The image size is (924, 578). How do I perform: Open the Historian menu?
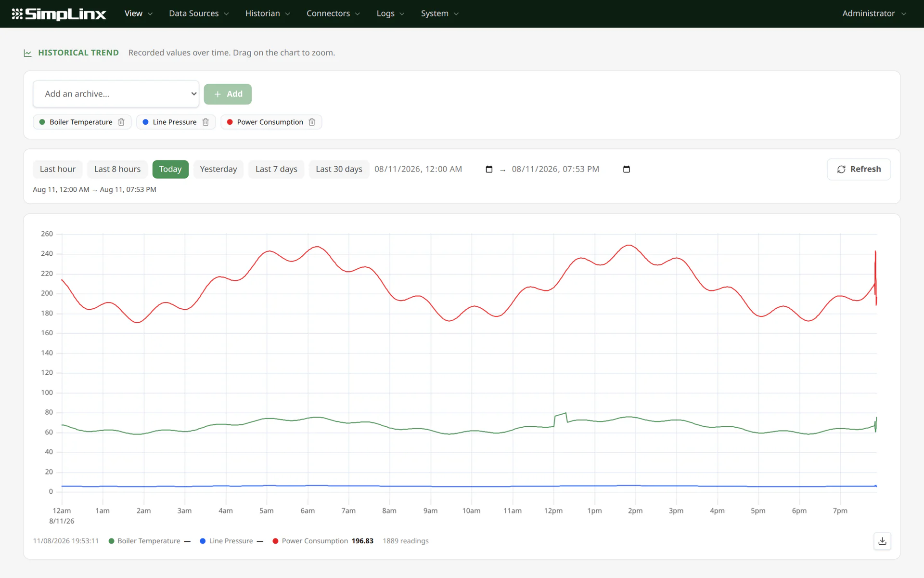[x=268, y=13]
